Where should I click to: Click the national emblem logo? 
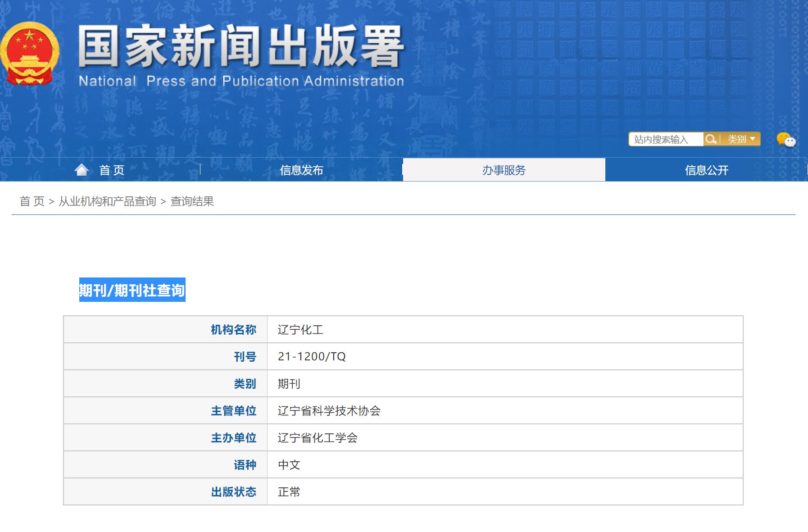30,54
